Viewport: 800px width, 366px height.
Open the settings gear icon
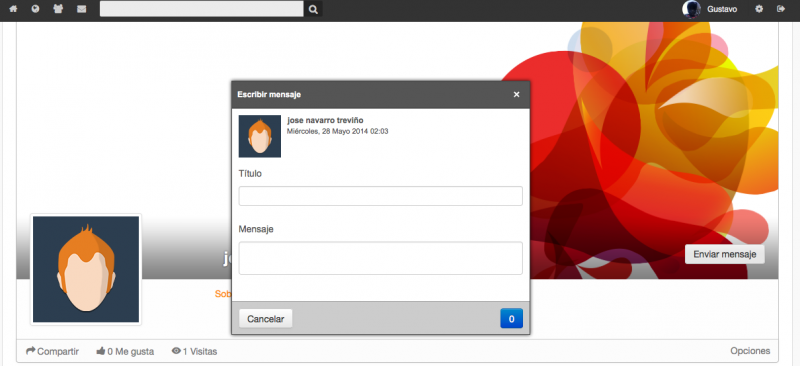point(759,9)
